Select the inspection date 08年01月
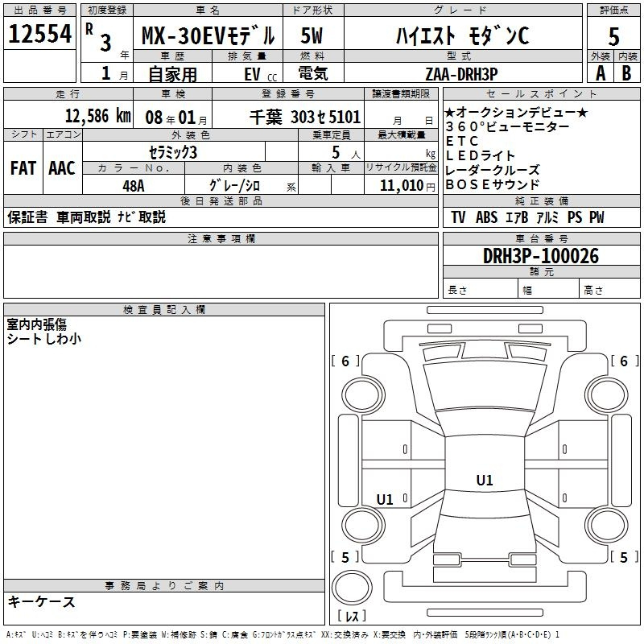This screenshot has height=644, width=644. (176, 118)
